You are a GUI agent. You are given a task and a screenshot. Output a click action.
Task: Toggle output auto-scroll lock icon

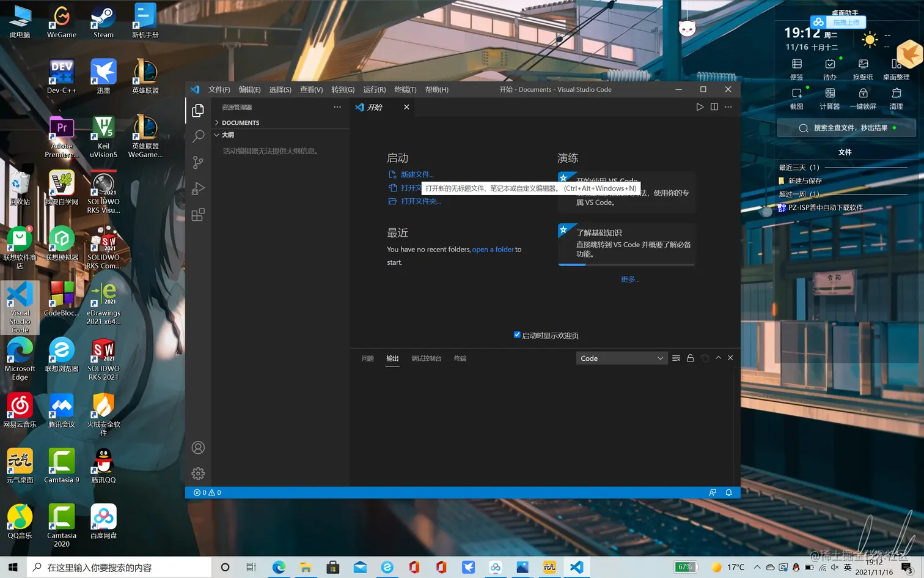pyautogui.click(x=690, y=358)
